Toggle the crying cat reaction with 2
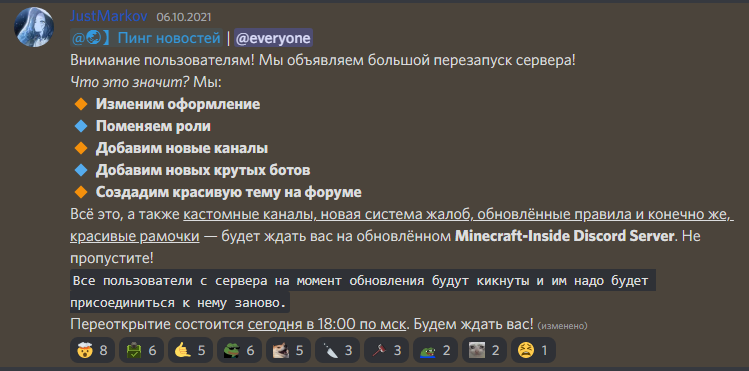 tap(484, 350)
